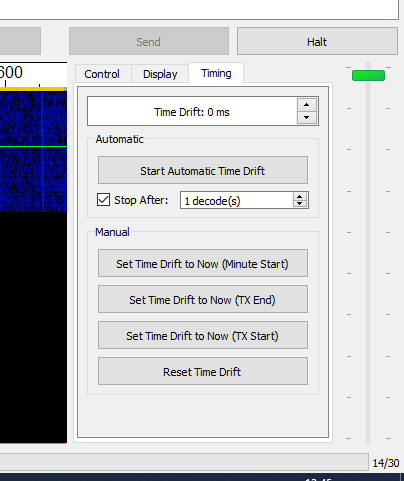Switch to the Display tab
This screenshot has width=404, height=481.
[x=160, y=74]
